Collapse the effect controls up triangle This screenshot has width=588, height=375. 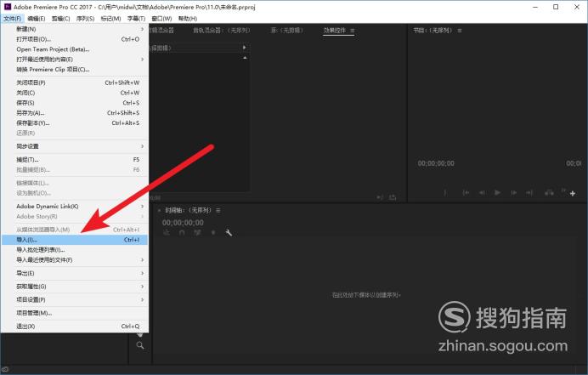pyautogui.click(x=245, y=58)
